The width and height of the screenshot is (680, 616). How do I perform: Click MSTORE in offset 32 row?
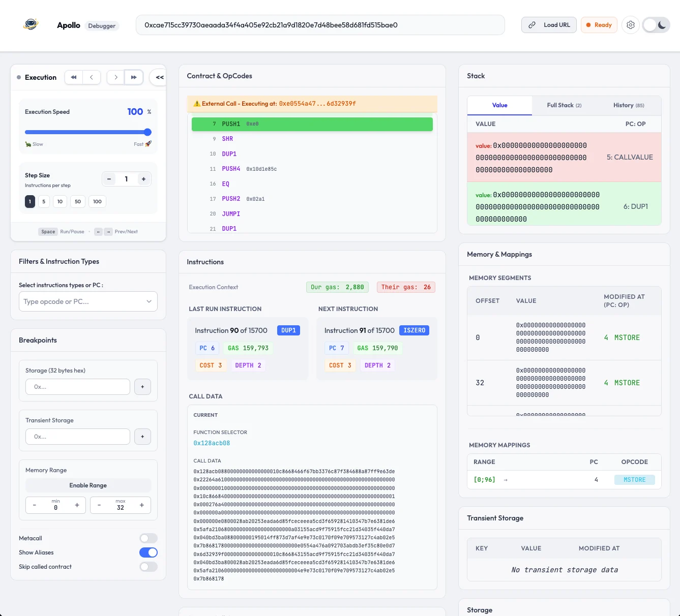pyautogui.click(x=627, y=383)
